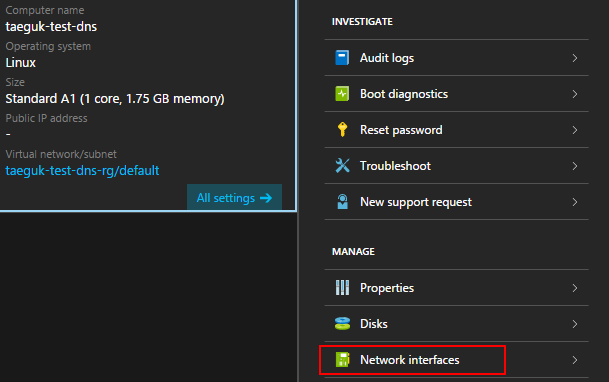The image size is (609, 382).
Task: Click the MANAGE section heading
Action: (353, 252)
